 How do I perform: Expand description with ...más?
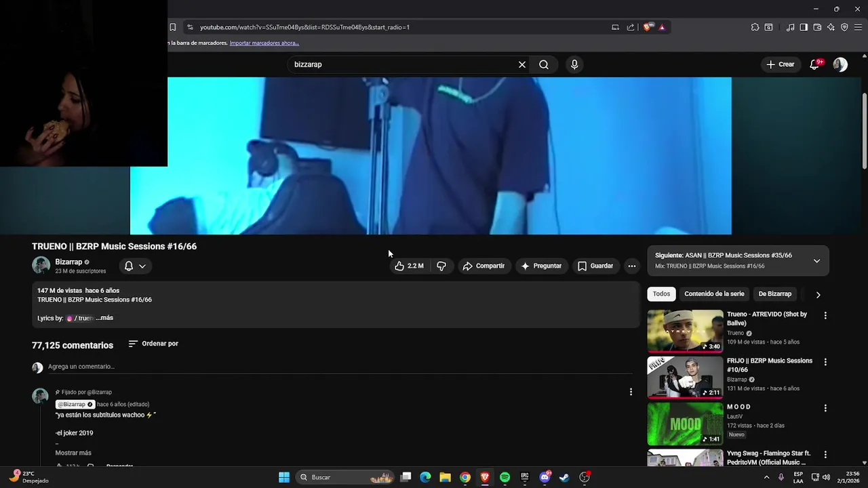(104, 318)
